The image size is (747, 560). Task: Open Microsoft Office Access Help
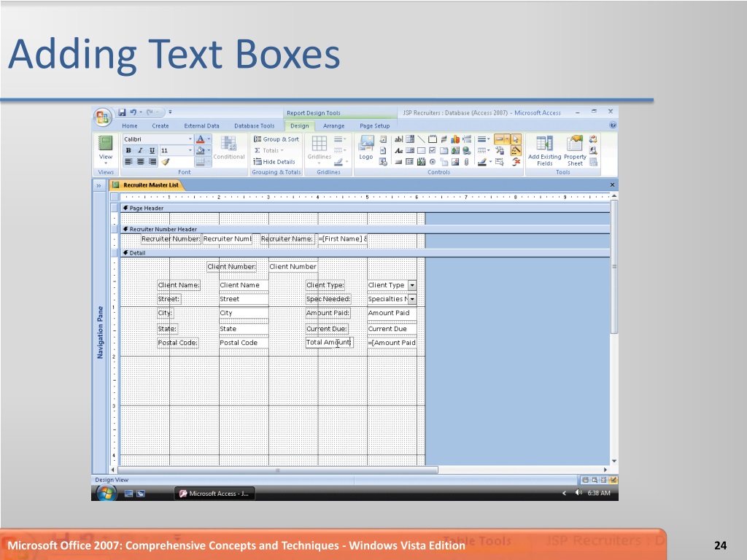click(x=613, y=125)
